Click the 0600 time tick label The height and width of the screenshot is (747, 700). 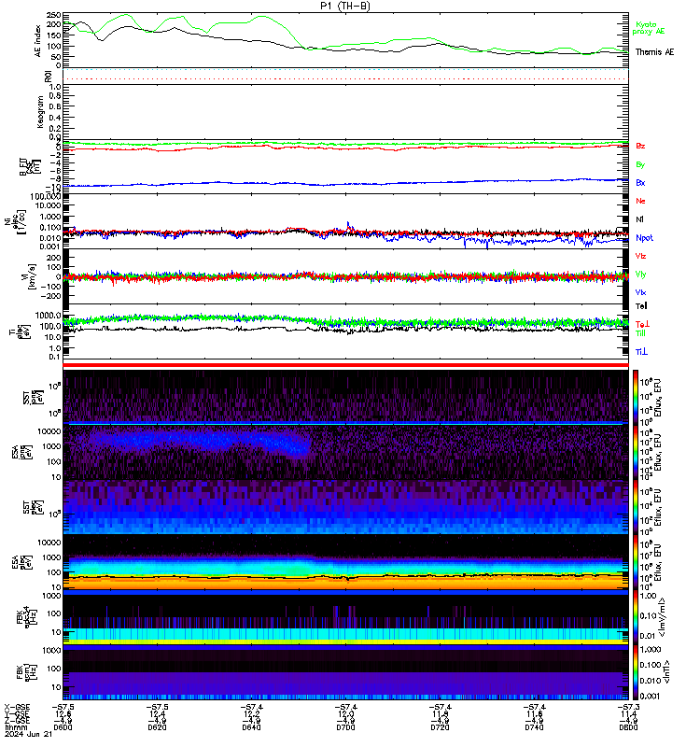(x=63, y=727)
